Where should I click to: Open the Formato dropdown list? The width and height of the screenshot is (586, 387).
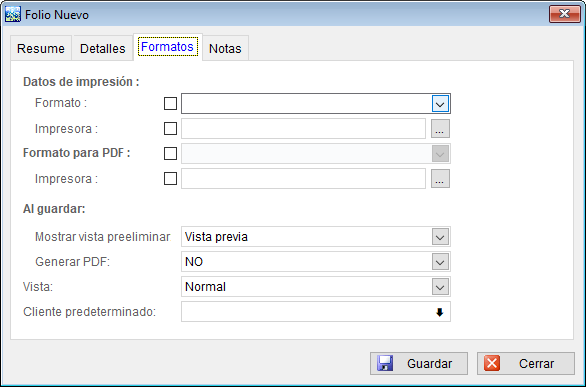[x=440, y=104]
